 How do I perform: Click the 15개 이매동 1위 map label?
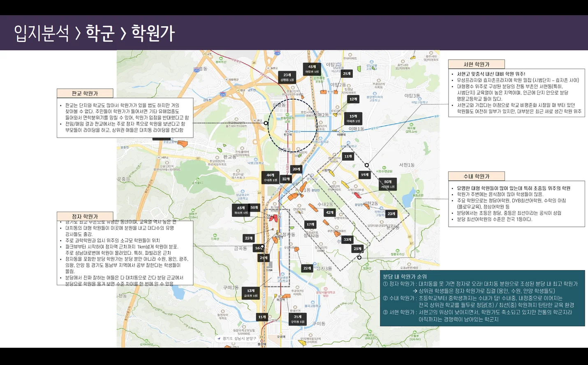[x=353, y=118]
